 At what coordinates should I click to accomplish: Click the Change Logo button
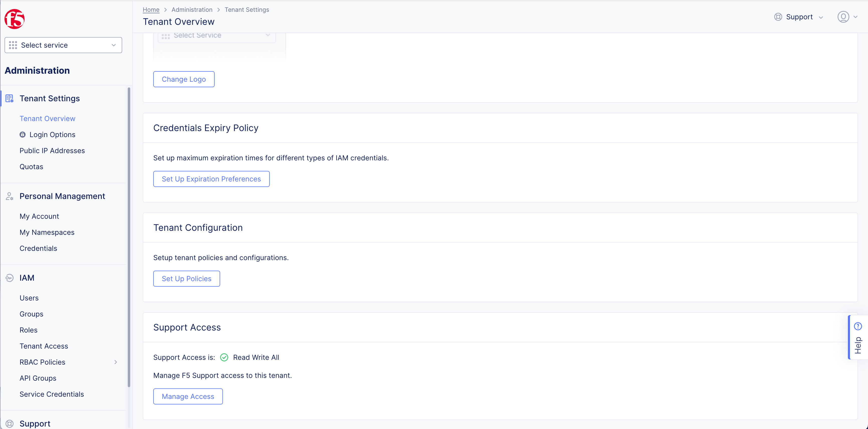pos(183,79)
